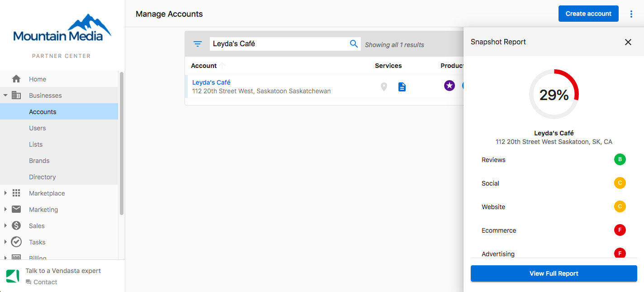Open the Marketplace menu item
The width and height of the screenshot is (644, 292).
pos(59,193)
